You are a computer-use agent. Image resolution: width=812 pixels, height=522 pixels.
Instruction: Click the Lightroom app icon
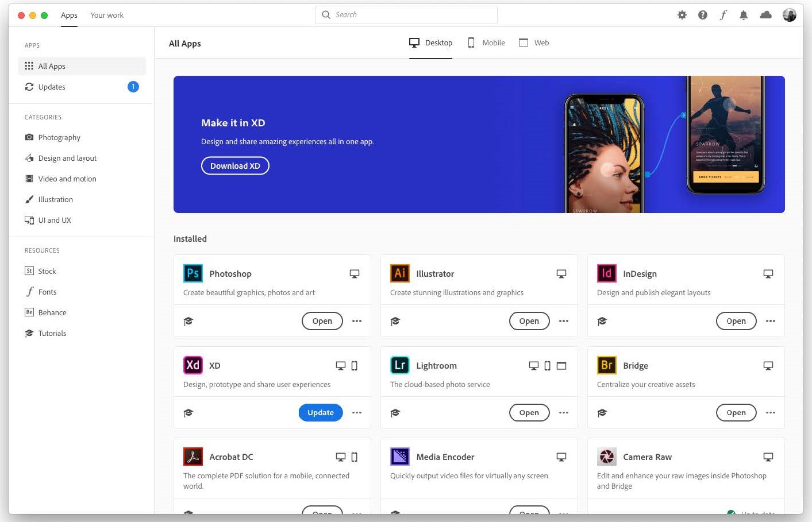[400, 365]
